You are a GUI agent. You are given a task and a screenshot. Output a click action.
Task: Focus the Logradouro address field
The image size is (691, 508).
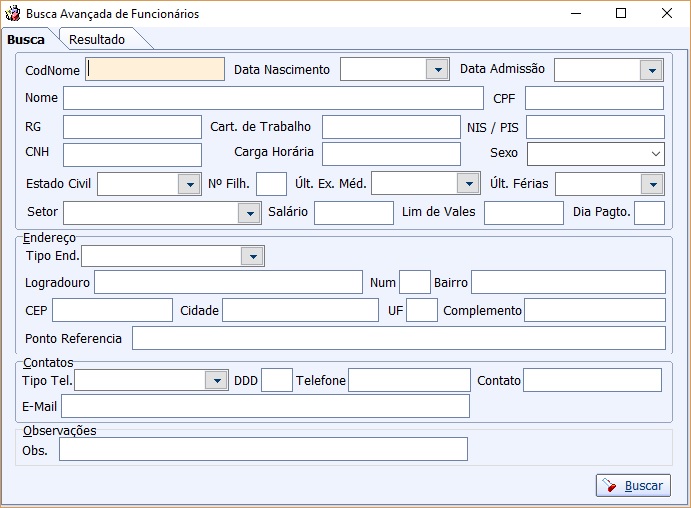click(x=228, y=282)
